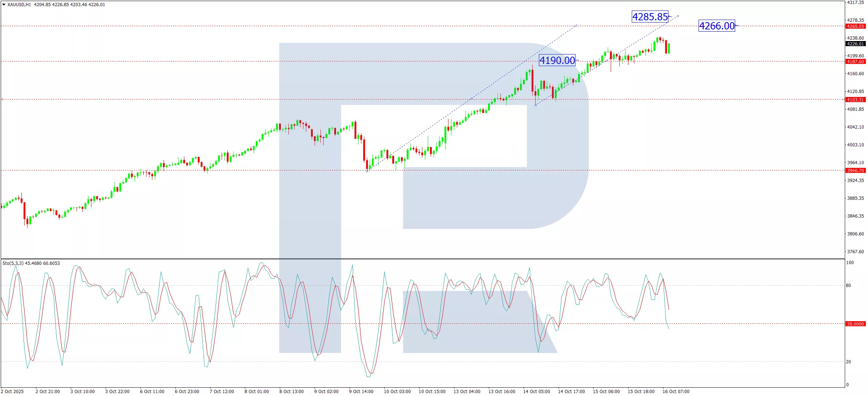Select the 4266.00 target label box
Screen dimensions: 868x396
pos(717,26)
